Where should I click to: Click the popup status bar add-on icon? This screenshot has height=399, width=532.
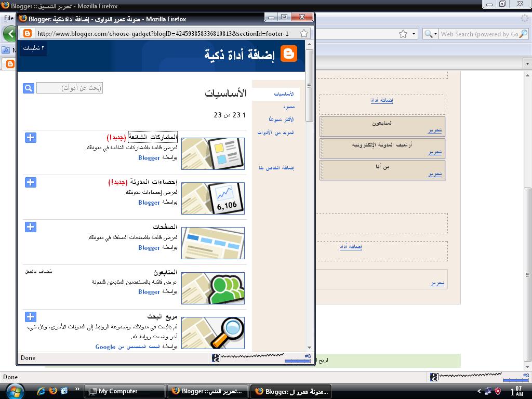216,358
